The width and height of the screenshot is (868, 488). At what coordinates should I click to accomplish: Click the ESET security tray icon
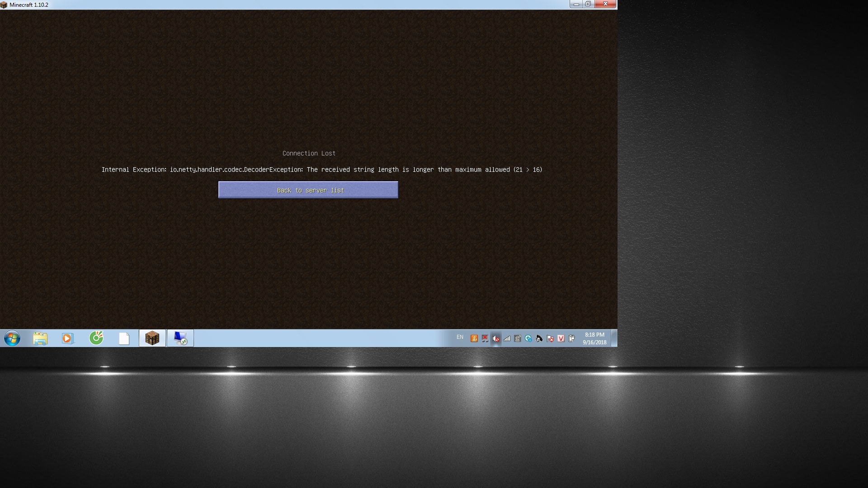click(528, 338)
